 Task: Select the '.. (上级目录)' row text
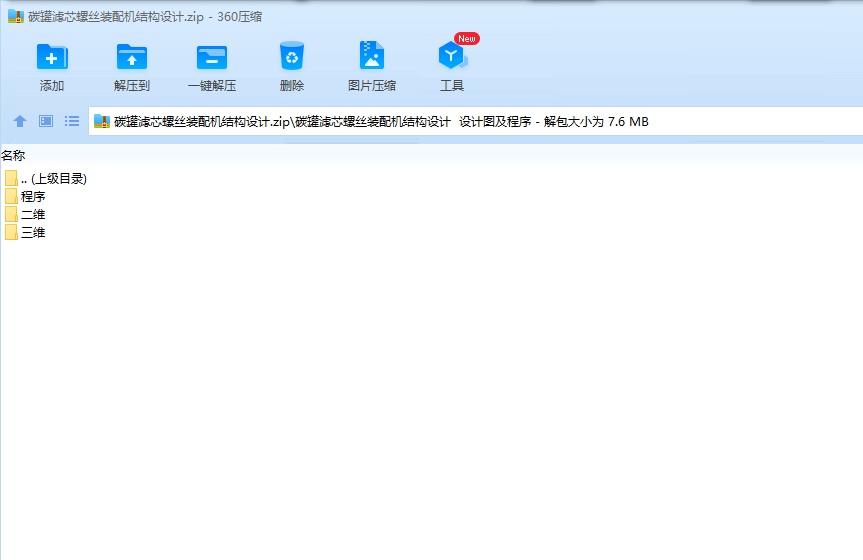coord(54,178)
